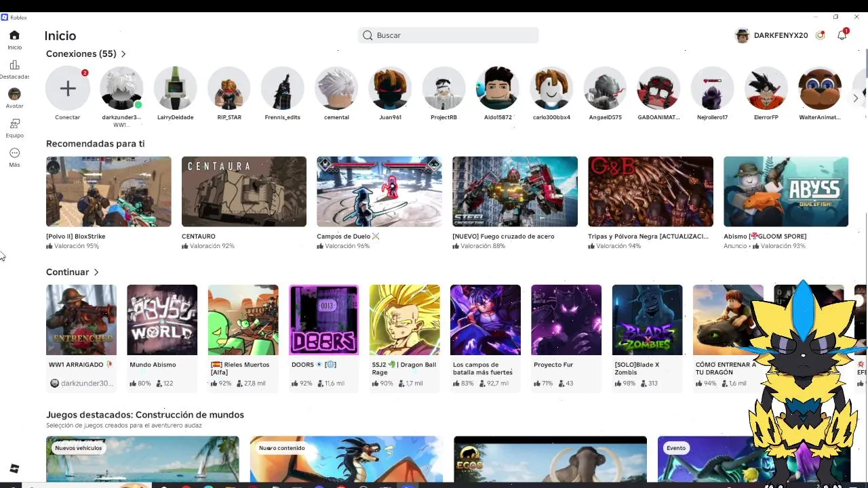The height and width of the screenshot is (488, 868).
Task: Open Tripas y Pólvora Negra thumbnail
Action: point(650,192)
